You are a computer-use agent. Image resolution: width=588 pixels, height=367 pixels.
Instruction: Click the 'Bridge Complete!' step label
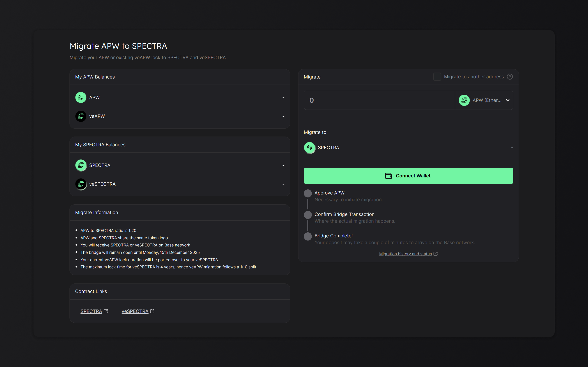point(334,236)
